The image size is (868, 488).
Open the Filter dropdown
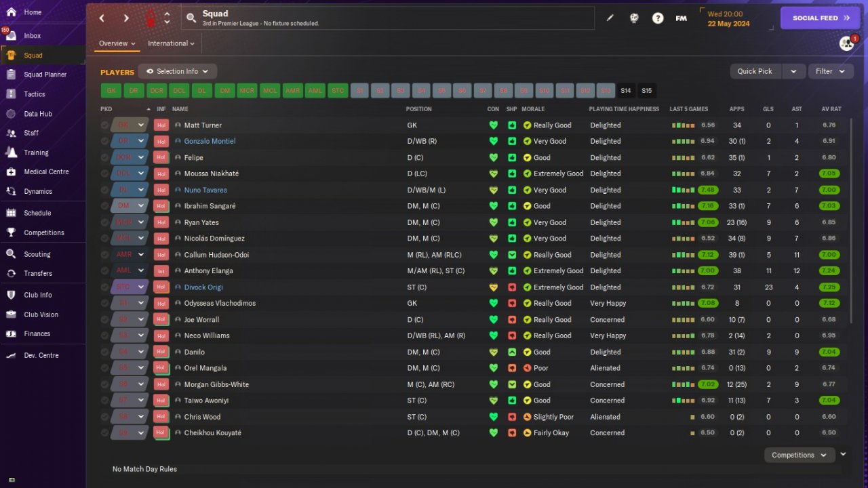[831, 71]
